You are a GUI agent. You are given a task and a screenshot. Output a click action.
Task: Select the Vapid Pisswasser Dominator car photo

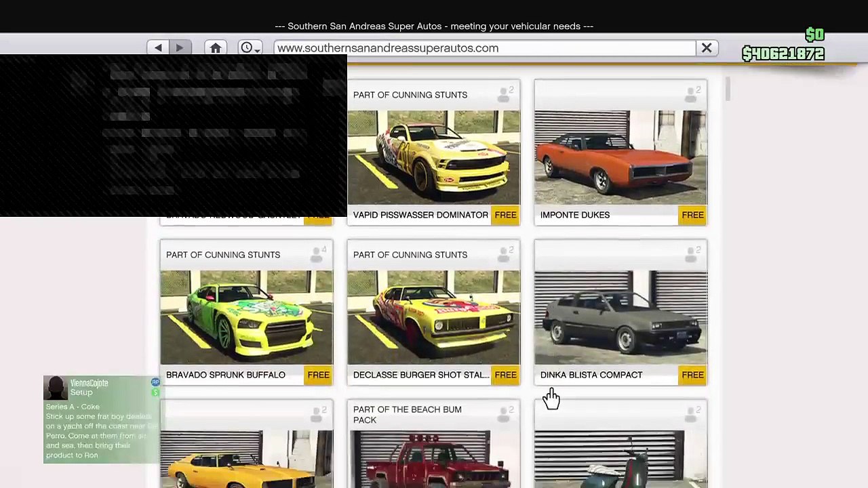pos(434,157)
